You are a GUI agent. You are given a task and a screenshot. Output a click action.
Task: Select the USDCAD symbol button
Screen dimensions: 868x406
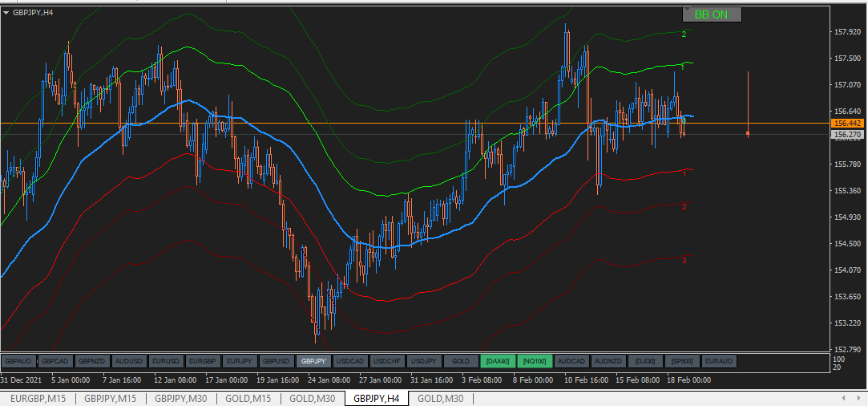coord(350,362)
